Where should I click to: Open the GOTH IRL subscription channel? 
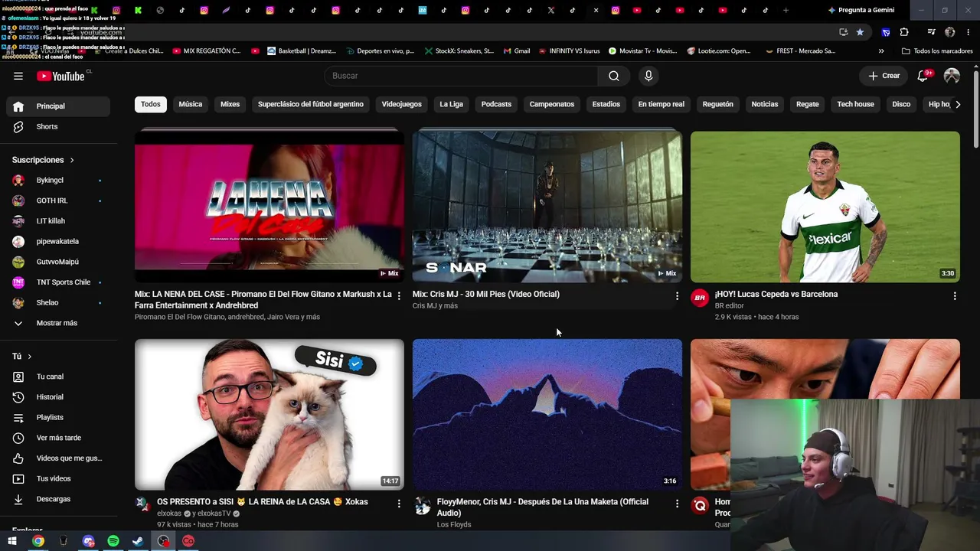(x=58, y=201)
